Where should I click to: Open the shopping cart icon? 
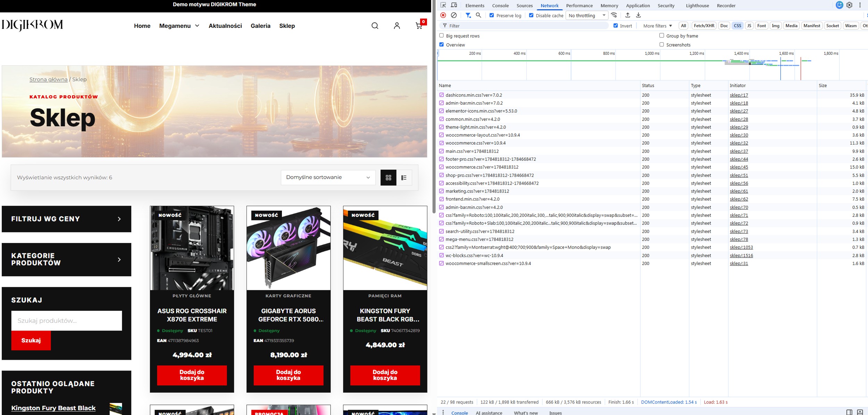pos(419,26)
